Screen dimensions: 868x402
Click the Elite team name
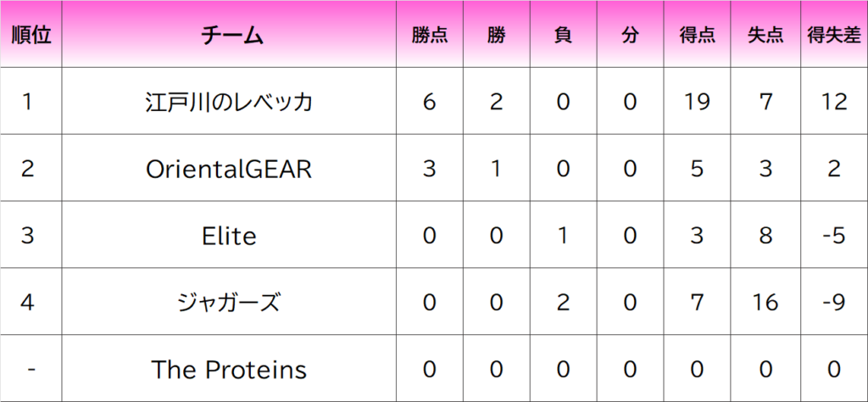(229, 236)
